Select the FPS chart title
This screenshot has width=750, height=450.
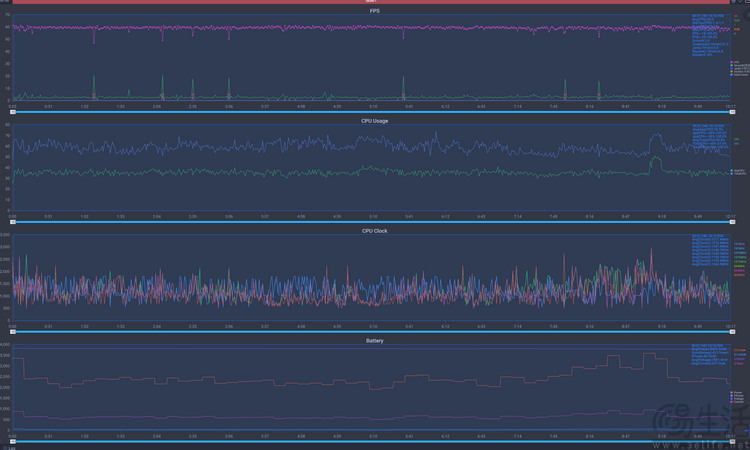coord(375,11)
